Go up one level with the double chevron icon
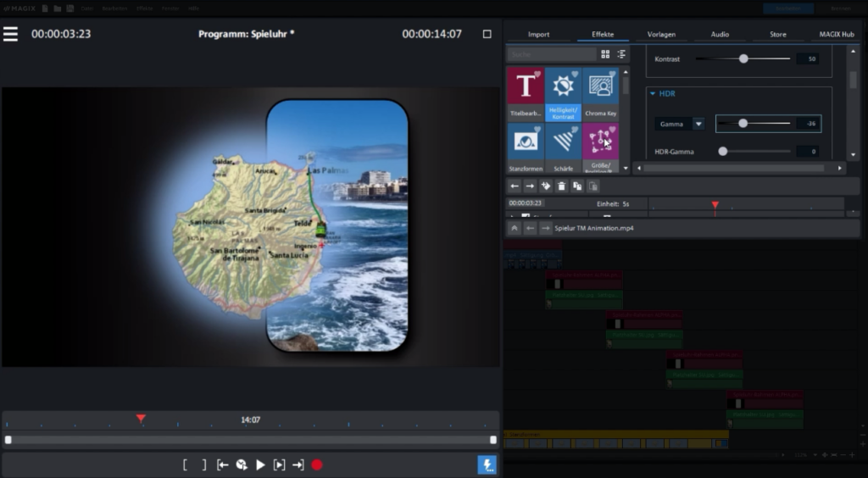This screenshot has height=478, width=868. tap(515, 228)
